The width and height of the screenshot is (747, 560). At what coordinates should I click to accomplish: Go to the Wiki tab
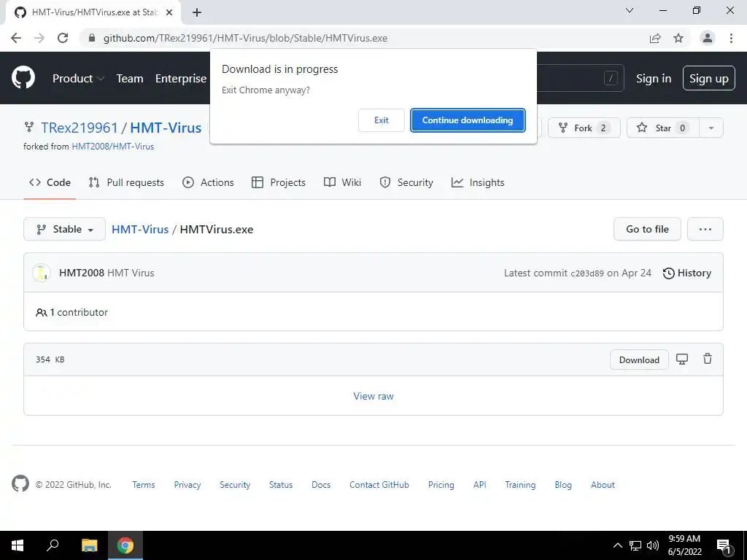(x=343, y=182)
